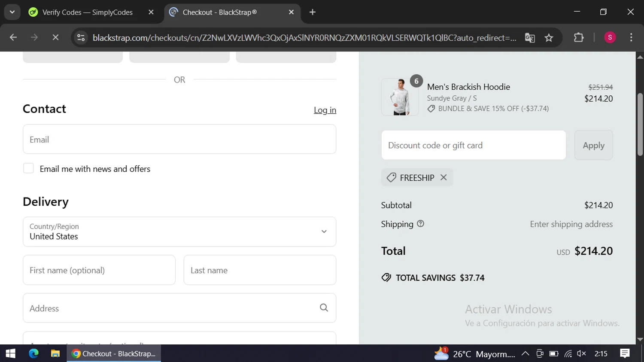Click the Meet Now tray icon
The image size is (644, 362).
point(540,353)
